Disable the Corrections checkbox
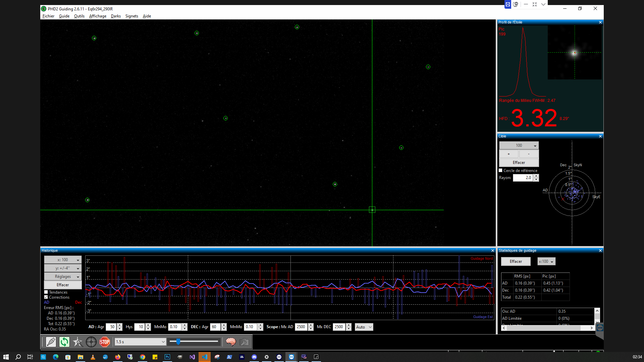Viewport: 644px width, 362px height. tap(46, 297)
